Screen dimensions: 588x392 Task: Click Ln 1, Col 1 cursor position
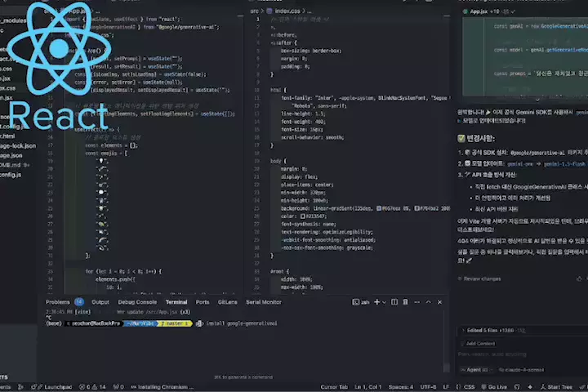[367, 387]
